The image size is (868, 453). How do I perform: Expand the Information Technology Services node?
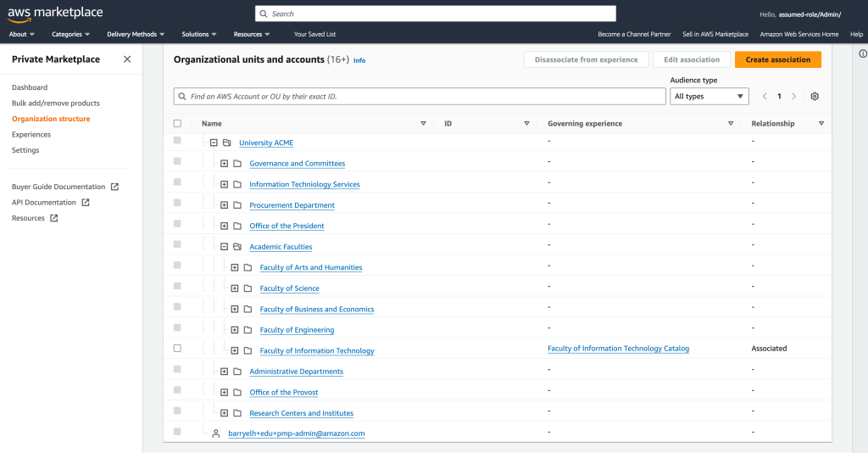(x=224, y=184)
